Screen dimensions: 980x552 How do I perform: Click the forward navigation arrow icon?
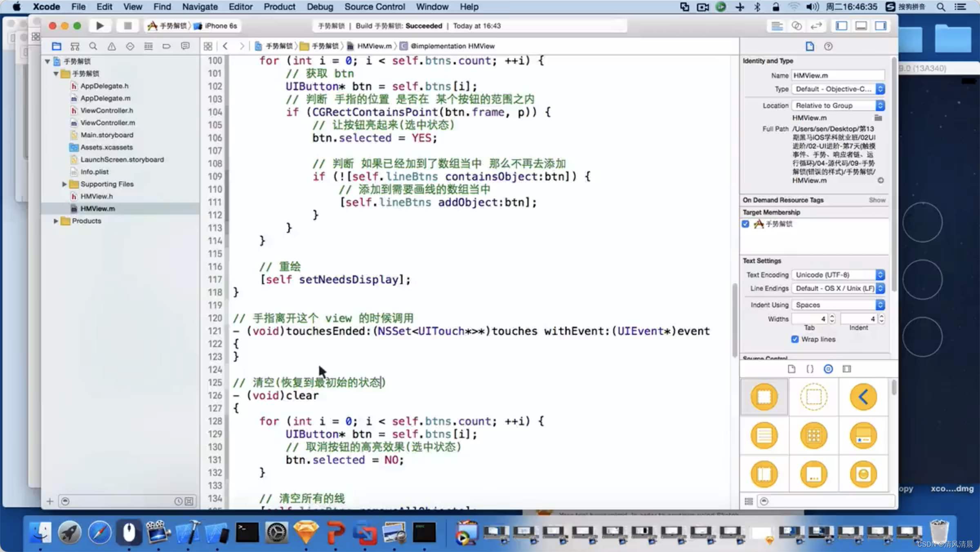pos(240,45)
